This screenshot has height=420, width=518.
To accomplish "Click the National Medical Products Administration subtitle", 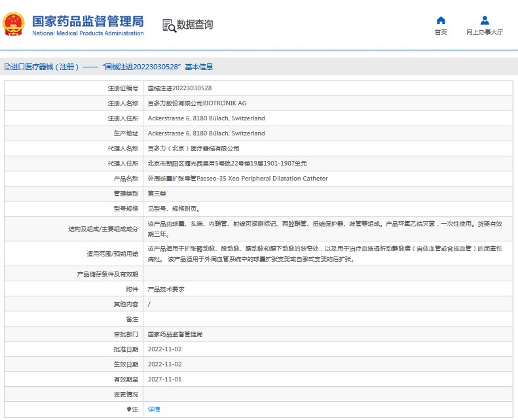I will coord(88,33).
